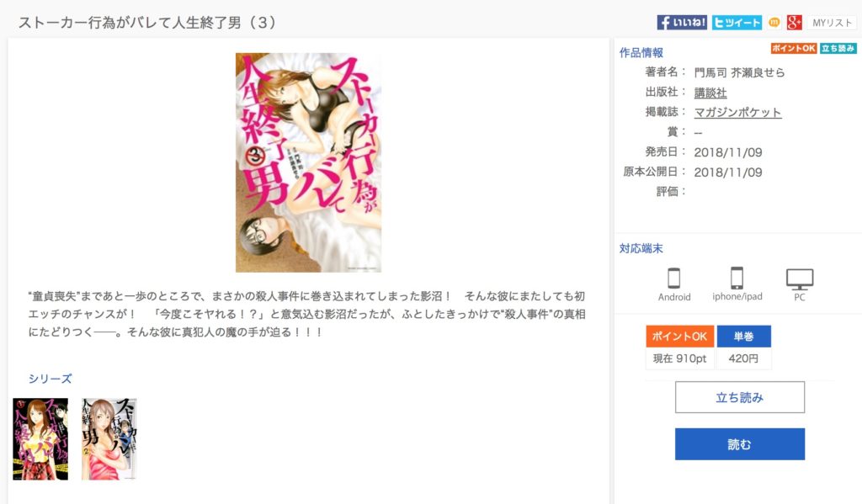Click the 立ち読み badge in 作品情報
Image resolution: width=862 pixels, height=504 pixels.
click(838, 48)
